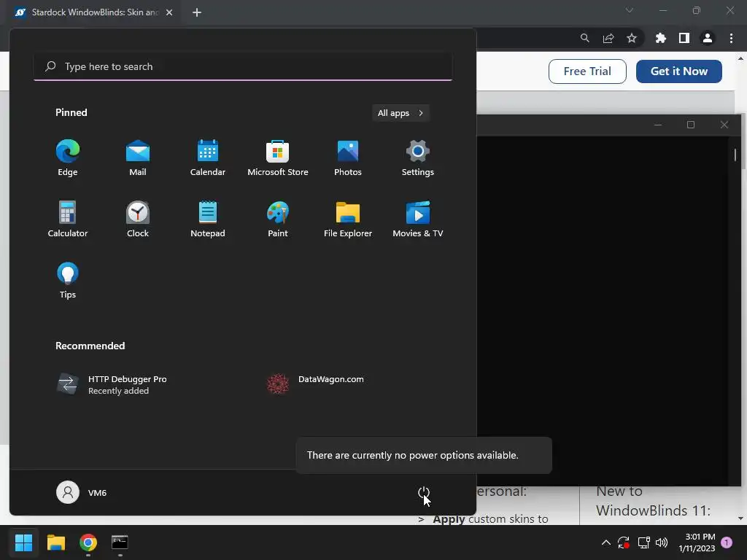Share this page via Chrome toolbar
747x560 pixels.
[x=608, y=38]
